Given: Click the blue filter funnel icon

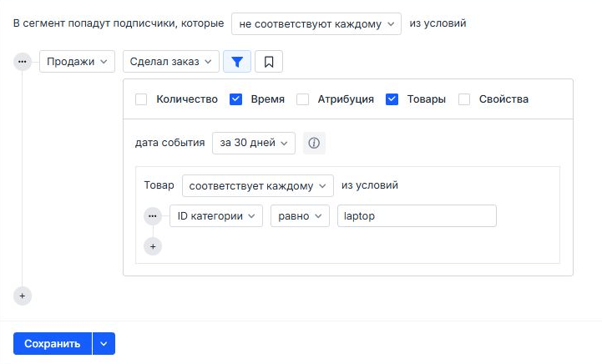Looking at the screenshot, I should point(237,62).
